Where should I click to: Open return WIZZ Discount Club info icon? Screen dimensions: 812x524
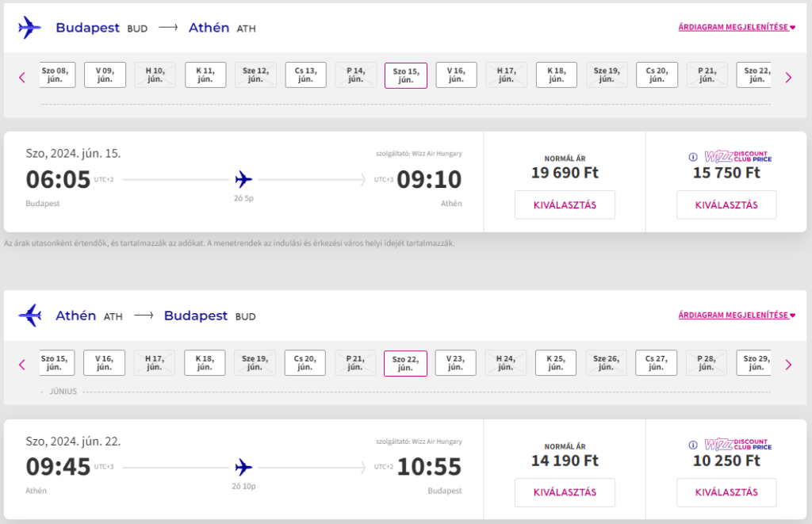(x=693, y=445)
